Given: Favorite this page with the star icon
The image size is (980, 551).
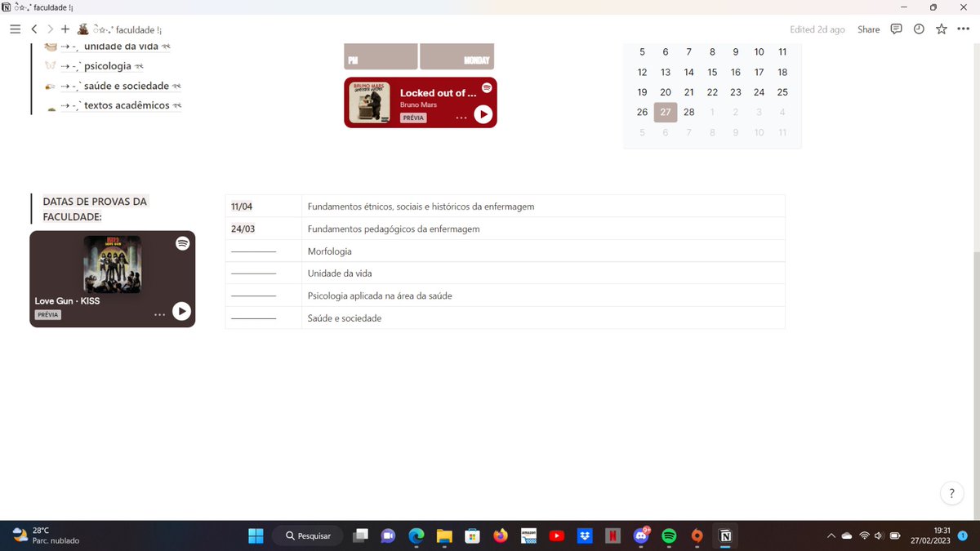Looking at the screenshot, I should [x=942, y=29].
